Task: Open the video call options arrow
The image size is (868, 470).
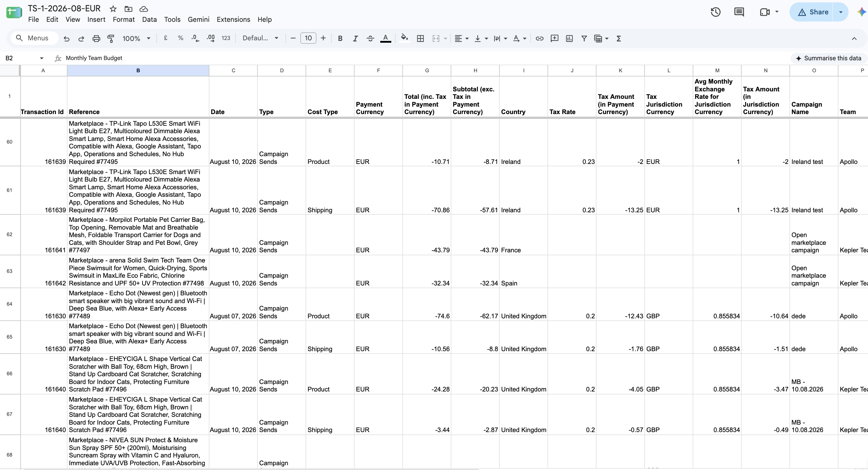Action: point(777,12)
